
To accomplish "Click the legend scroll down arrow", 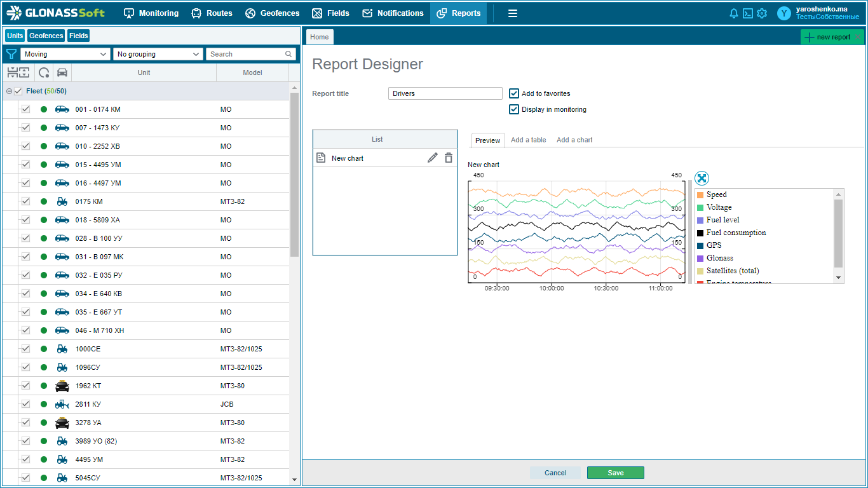I will [839, 278].
